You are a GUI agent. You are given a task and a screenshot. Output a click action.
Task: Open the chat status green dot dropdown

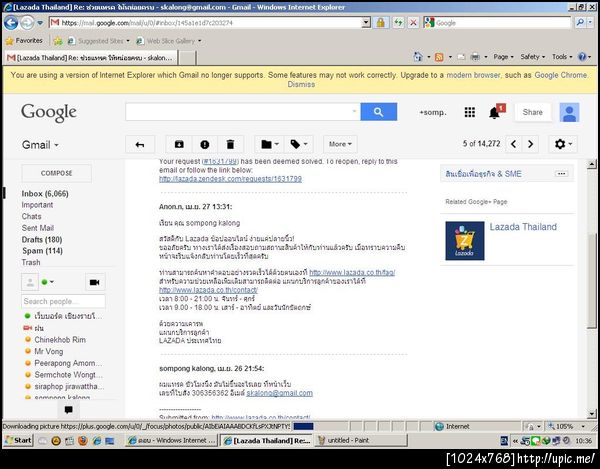coord(47,282)
